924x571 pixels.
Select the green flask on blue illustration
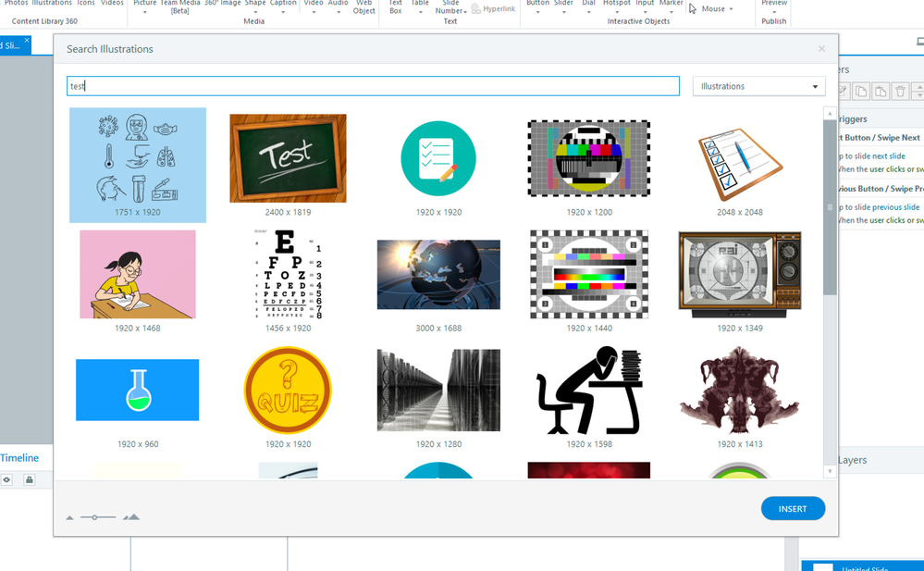pos(137,390)
